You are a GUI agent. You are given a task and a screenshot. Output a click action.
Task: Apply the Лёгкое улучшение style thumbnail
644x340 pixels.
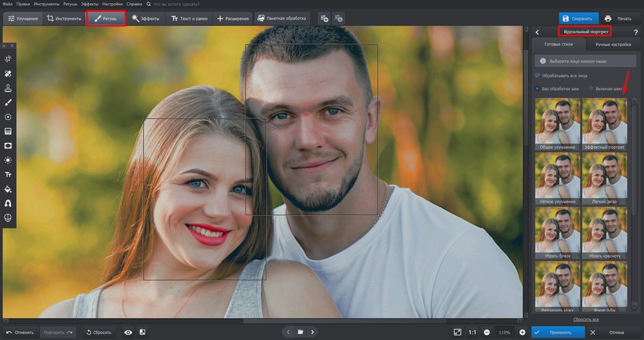[x=558, y=178]
